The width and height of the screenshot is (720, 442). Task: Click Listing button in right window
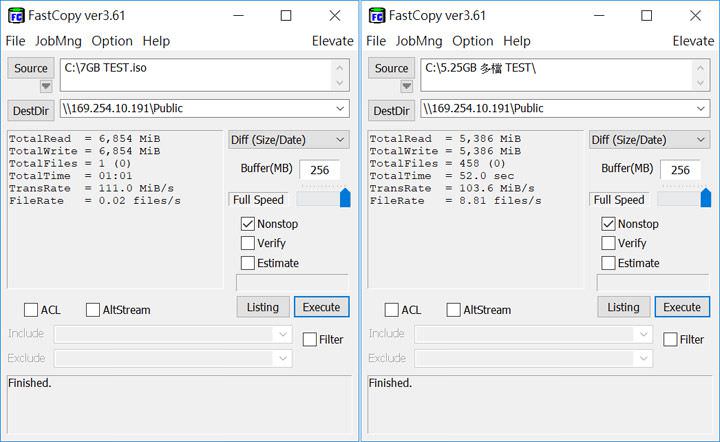pos(623,307)
